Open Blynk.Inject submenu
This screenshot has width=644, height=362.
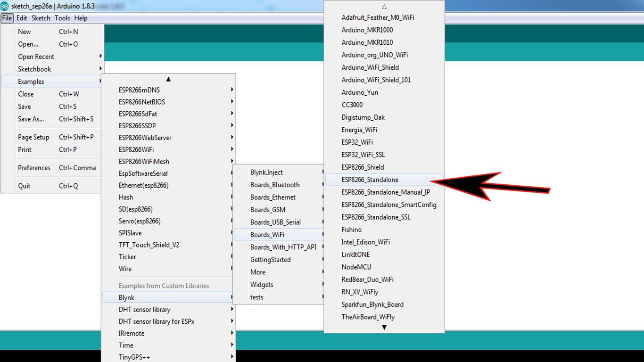coord(279,173)
